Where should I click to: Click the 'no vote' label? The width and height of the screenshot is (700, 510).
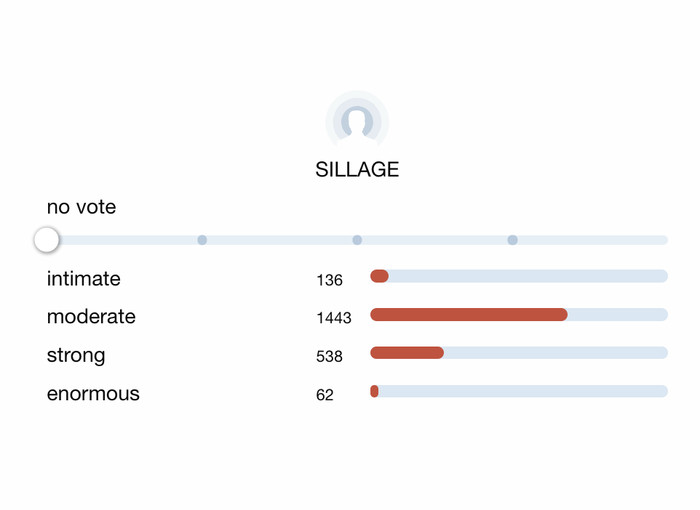81,207
